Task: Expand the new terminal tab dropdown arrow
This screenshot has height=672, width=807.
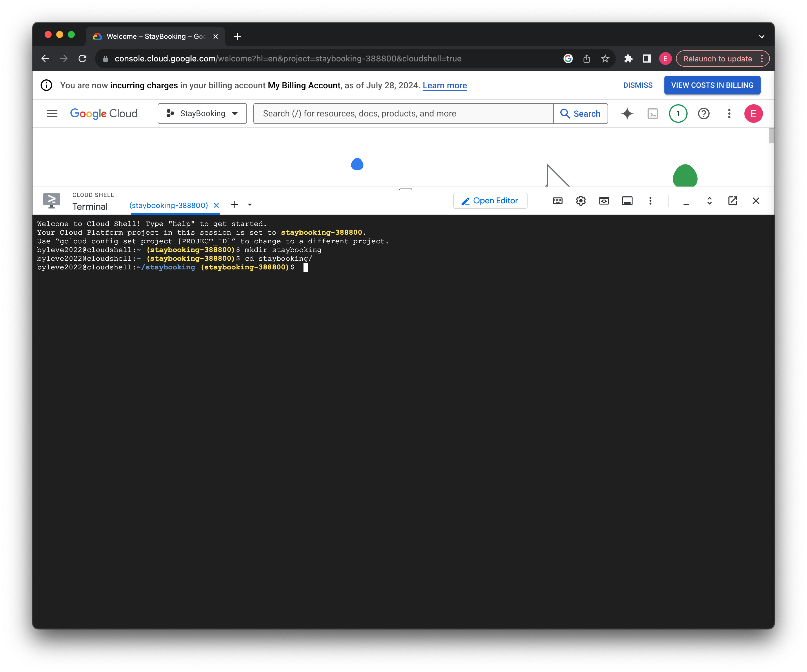Action: [250, 205]
